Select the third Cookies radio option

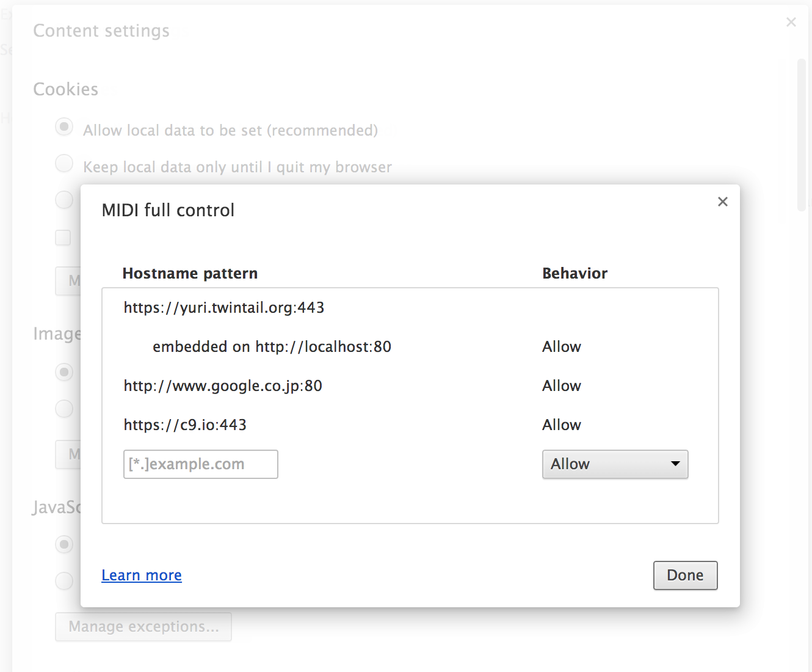[x=64, y=200]
